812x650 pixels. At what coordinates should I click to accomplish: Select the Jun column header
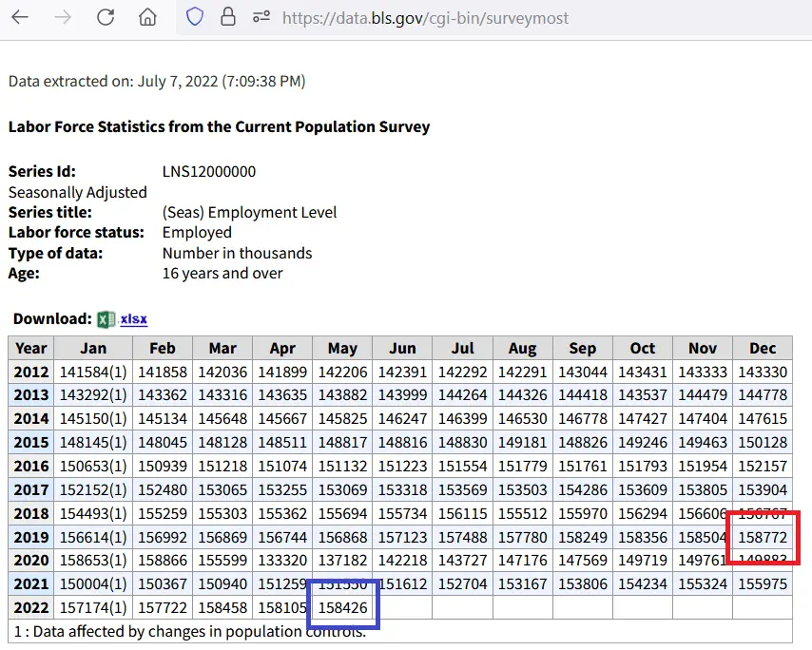pyautogui.click(x=402, y=348)
